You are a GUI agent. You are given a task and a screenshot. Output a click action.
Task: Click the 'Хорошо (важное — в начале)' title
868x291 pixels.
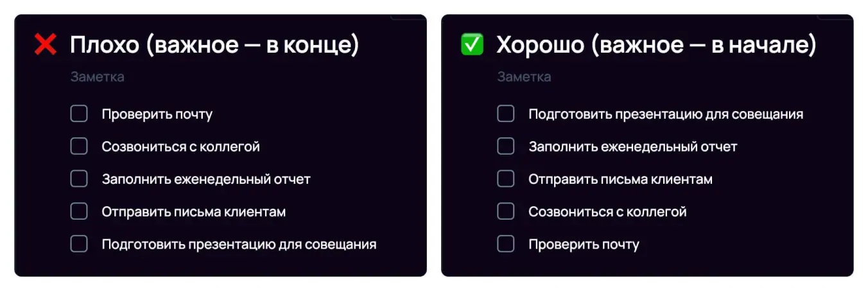point(656,45)
